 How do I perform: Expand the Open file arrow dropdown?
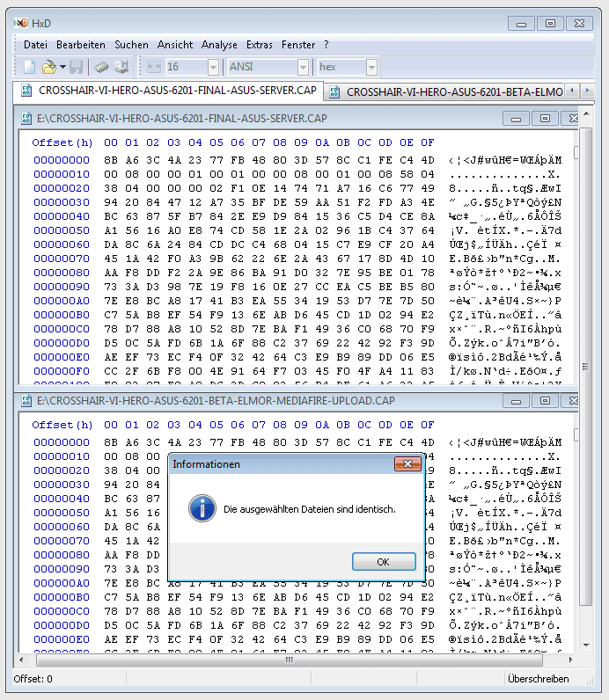click(x=63, y=67)
